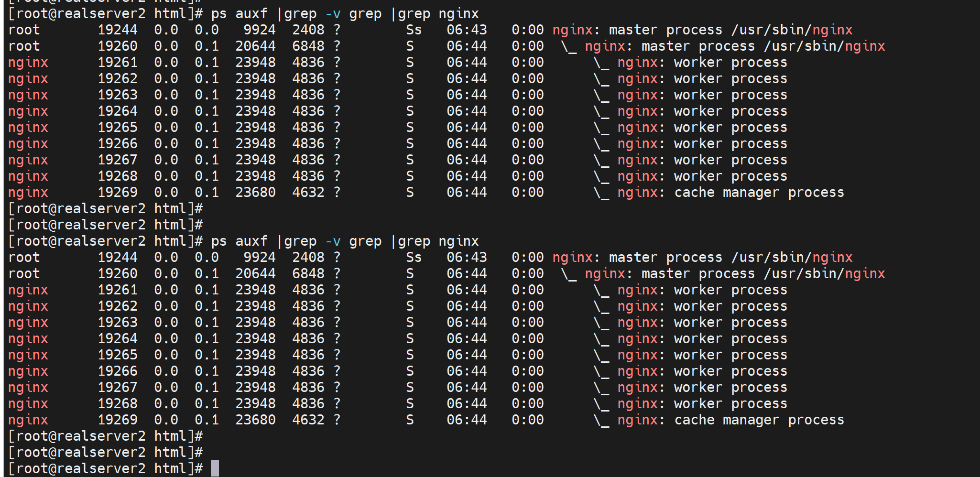Click PID 19260 in the first ps output

coord(118,46)
